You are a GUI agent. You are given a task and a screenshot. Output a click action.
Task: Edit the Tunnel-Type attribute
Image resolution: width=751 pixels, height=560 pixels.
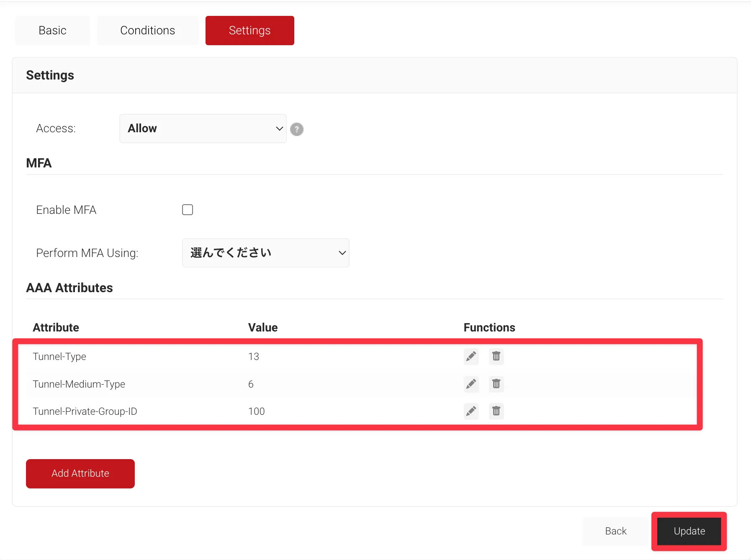[x=471, y=357]
